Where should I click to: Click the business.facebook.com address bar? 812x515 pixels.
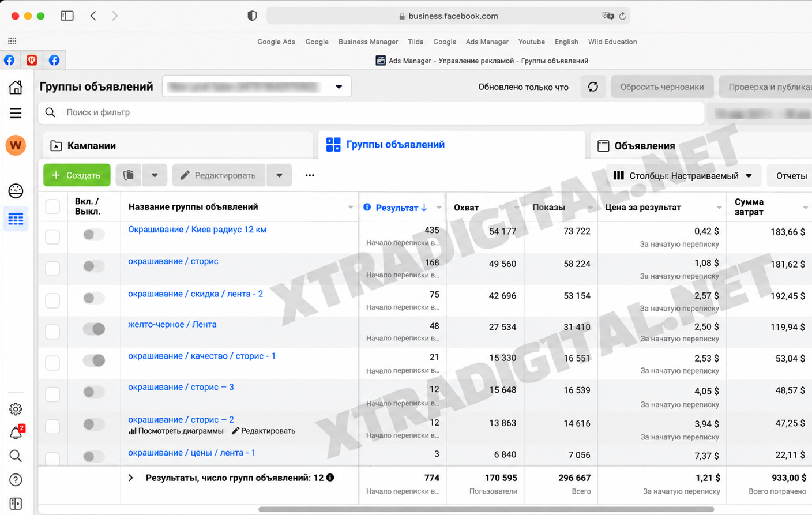pyautogui.click(x=448, y=16)
